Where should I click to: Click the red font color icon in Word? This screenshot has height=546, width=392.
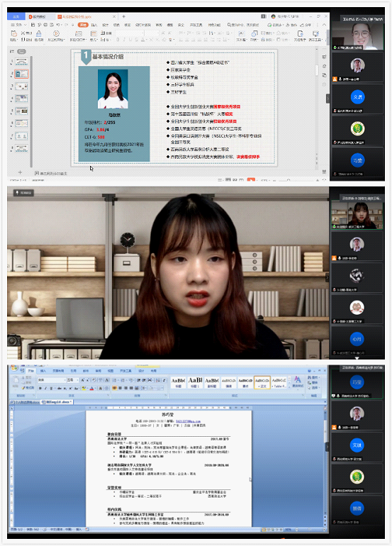point(92,388)
